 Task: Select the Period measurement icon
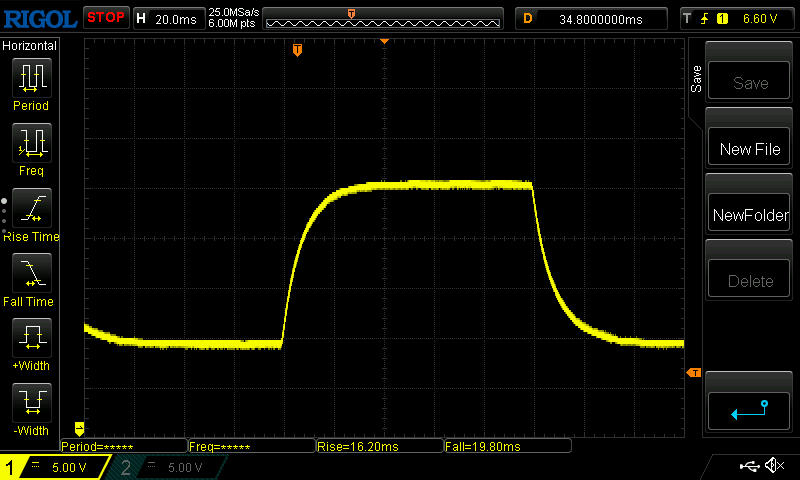(x=32, y=78)
